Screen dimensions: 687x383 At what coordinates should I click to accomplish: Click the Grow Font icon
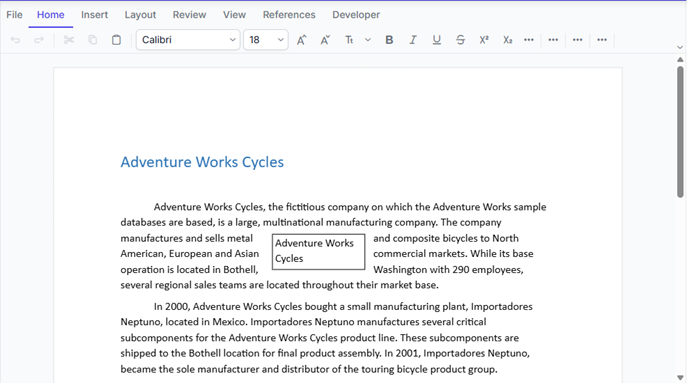tap(301, 40)
